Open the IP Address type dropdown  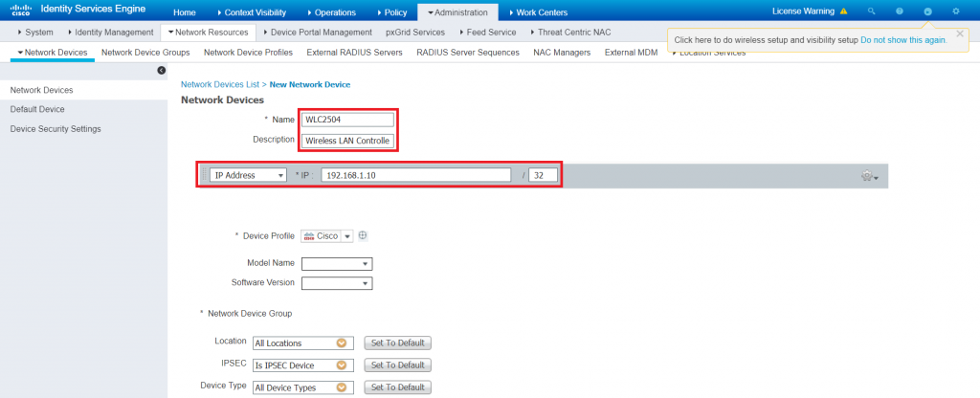pyautogui.click(x=248, y=176)
